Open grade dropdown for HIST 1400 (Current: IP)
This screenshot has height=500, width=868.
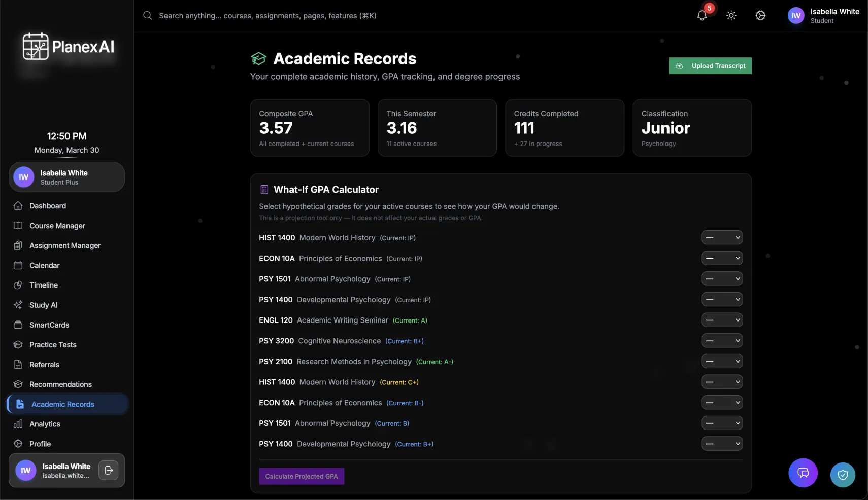(x=722, y=237)
